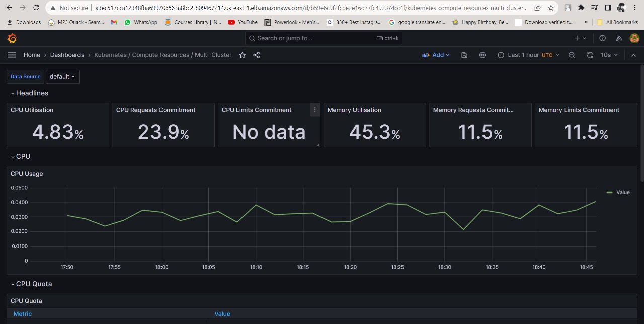Open the panel menu on CPU Limits Commitment

pyautogui.click(x=315, y=110)
